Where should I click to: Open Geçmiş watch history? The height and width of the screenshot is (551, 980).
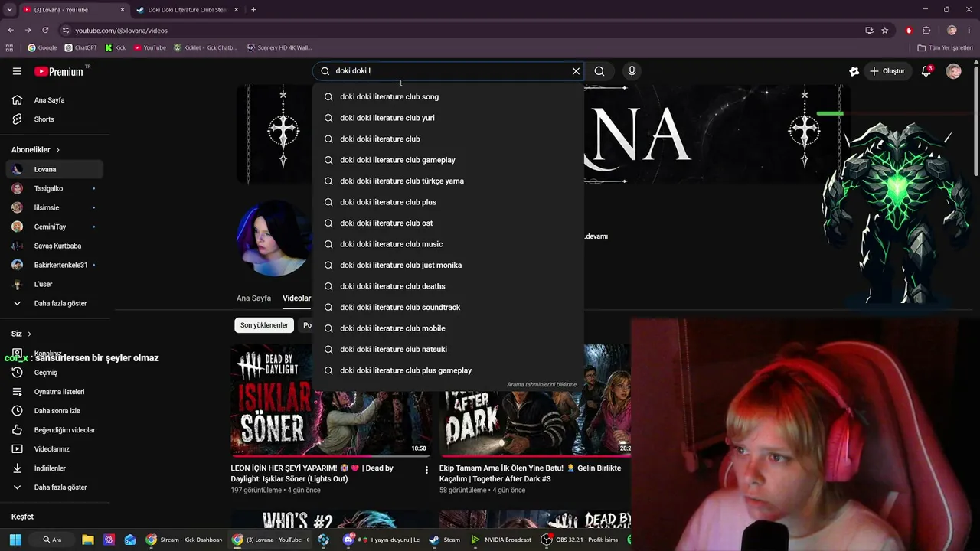54,373
